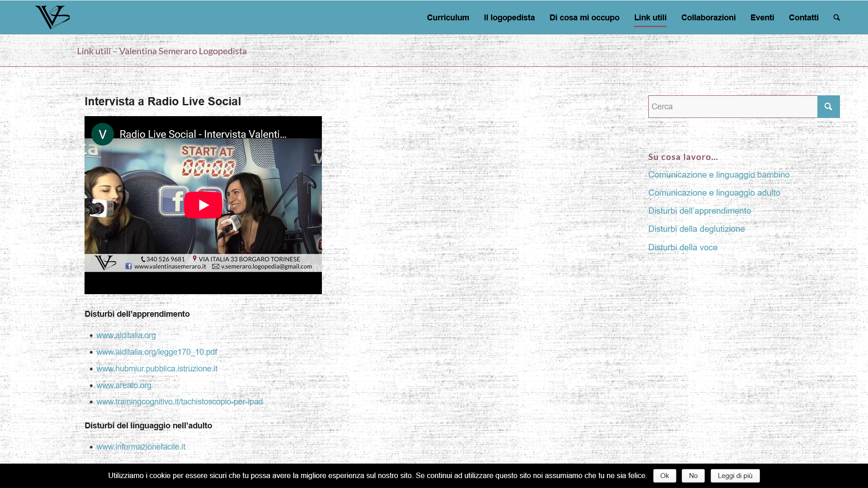
Task: Open the Curriculum menu item
Action: (448, 18)
